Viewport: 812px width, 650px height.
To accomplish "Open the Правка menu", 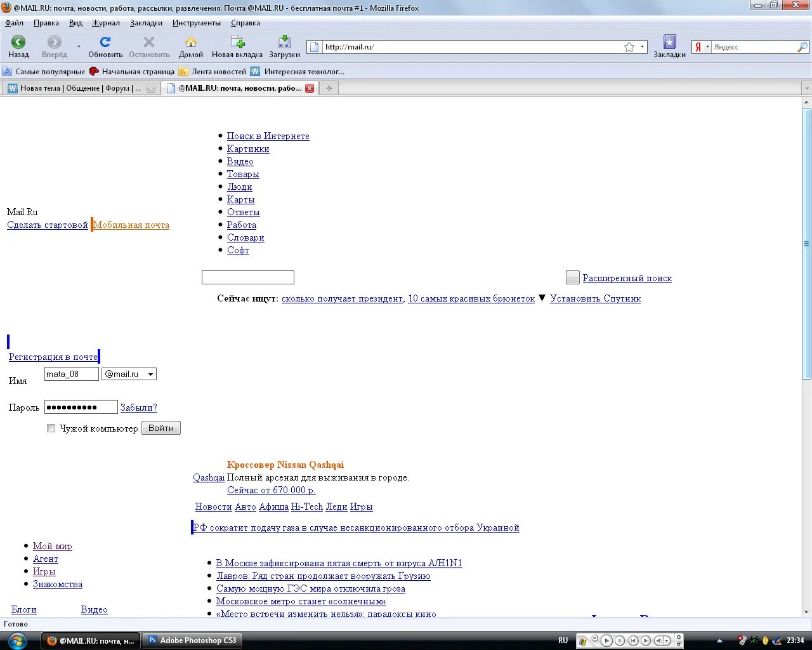I will pos(46,23).
